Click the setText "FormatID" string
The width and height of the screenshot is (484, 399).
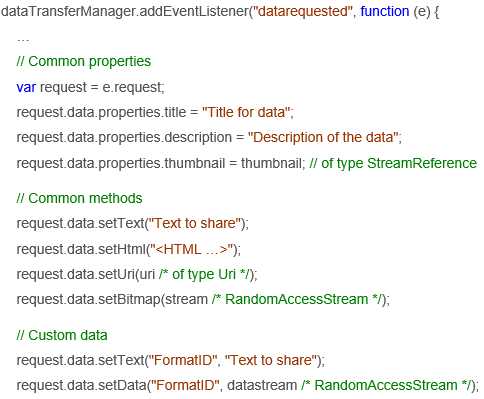[x=183, y=360]
